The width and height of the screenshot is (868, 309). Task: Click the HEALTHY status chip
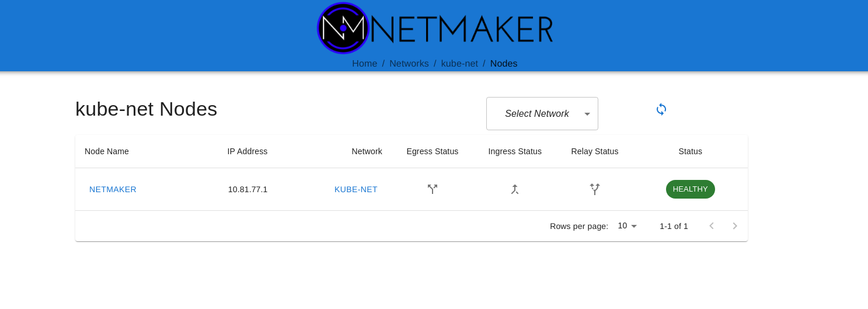[690, 189]
